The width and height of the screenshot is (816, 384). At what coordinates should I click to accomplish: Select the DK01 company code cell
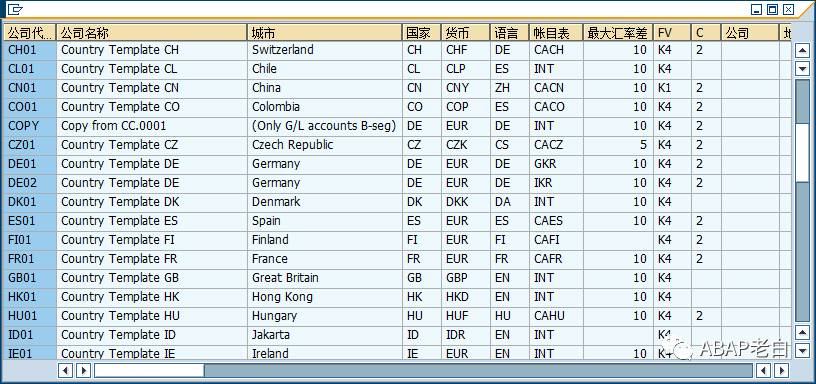[30, 202]
